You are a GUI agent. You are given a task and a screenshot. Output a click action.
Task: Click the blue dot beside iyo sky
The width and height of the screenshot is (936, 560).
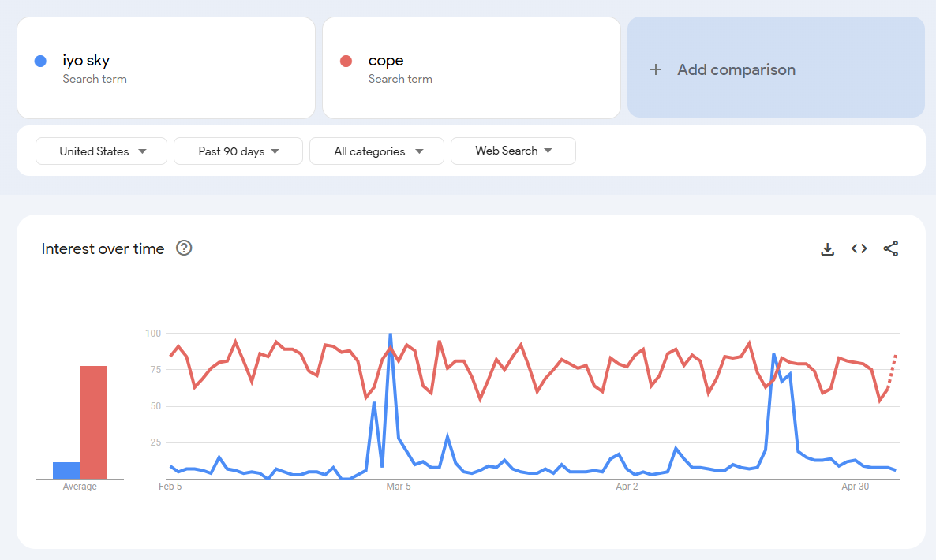(41, 61)
